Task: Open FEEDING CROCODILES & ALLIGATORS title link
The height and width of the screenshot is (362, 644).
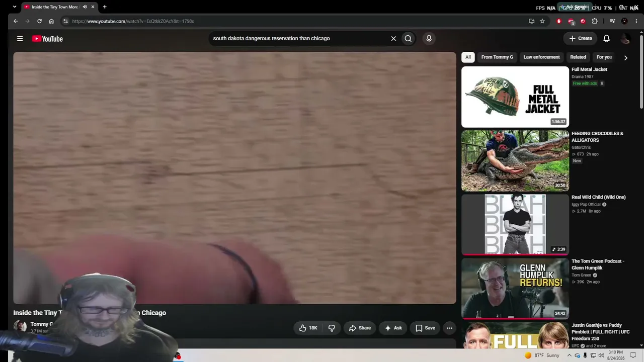Action: click(597, 137)
